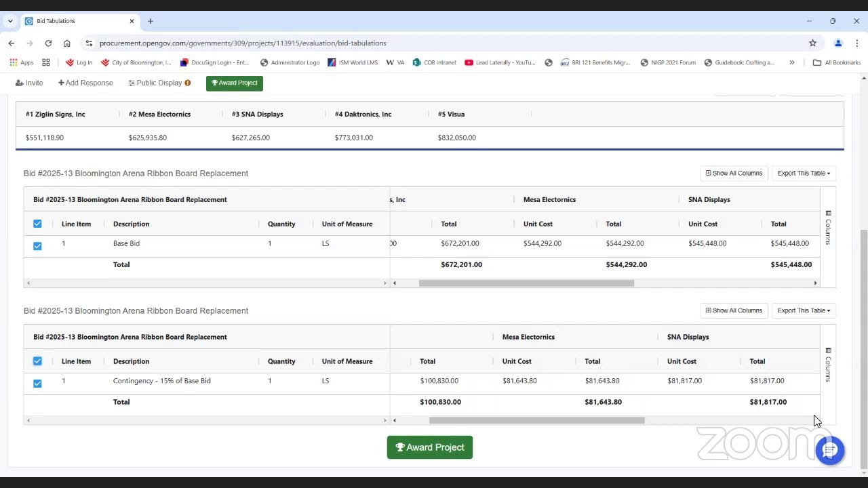Open the Public Display option

159,83
